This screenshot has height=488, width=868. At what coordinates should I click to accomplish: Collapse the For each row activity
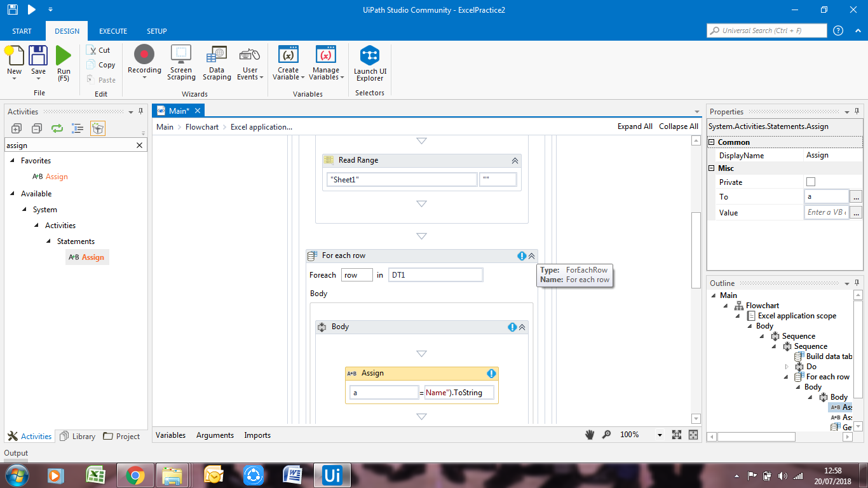[532, 256]
